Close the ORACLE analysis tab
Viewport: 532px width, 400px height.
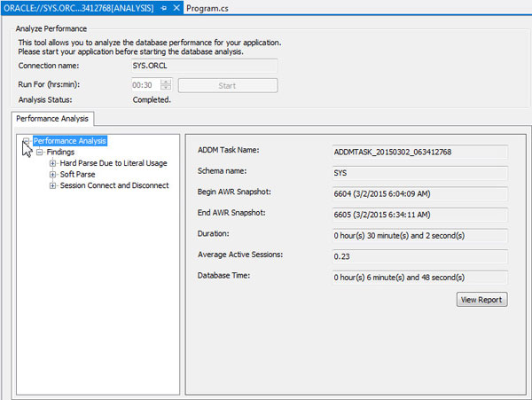[x=176, y=8]
